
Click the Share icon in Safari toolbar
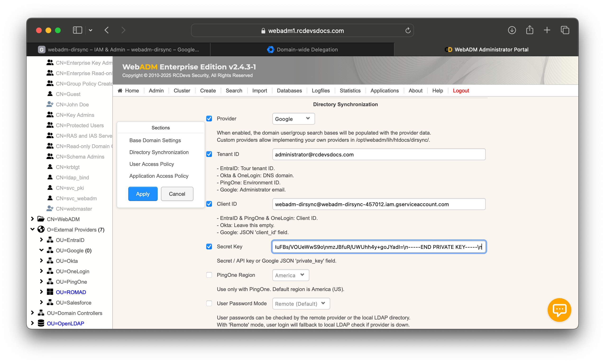click(529, 30)
